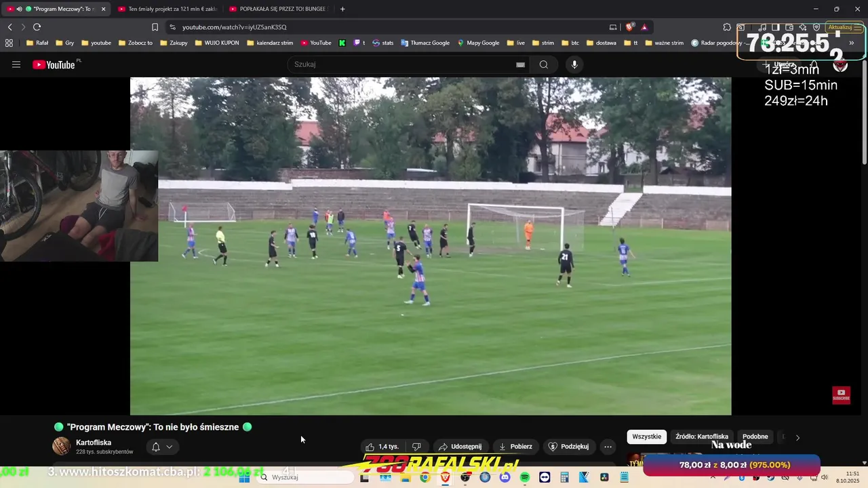Image resolution: width=868 pixels, height=488 pixels.
Task: Open the WUJO KUPON bookmark folder
Action: pos(217,43)
